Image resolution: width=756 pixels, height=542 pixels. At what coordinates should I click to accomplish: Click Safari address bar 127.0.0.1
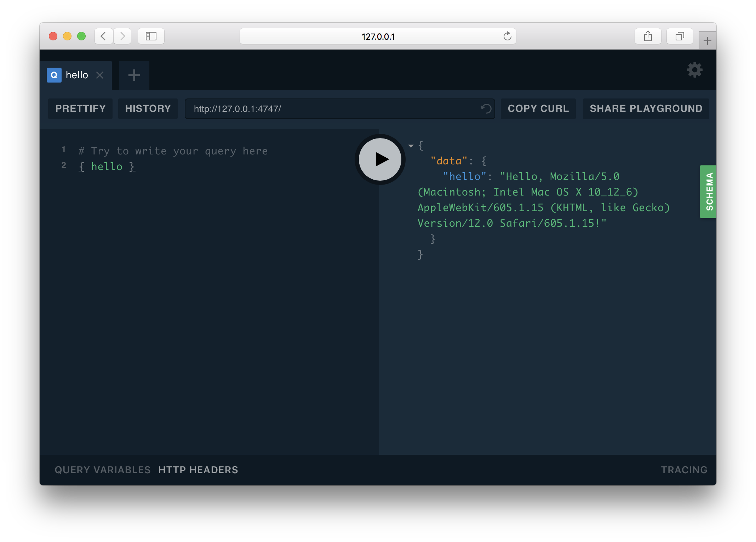(378, 36)
